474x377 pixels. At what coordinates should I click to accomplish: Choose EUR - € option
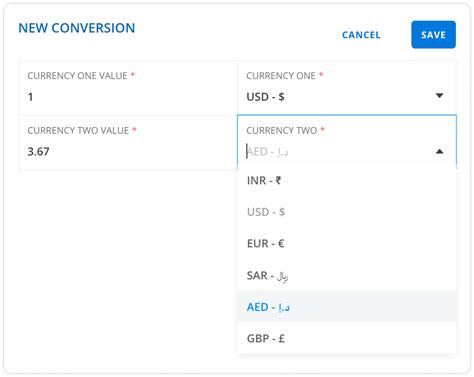point(347,244)
